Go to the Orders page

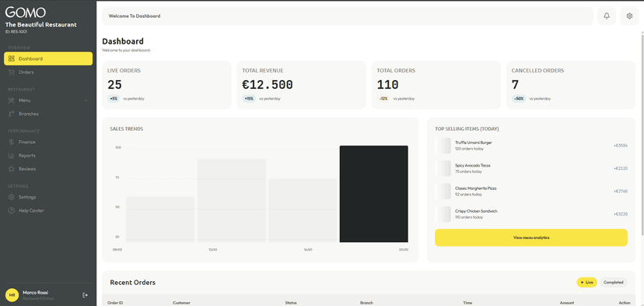pyautogui.click(x=48, y=72)
